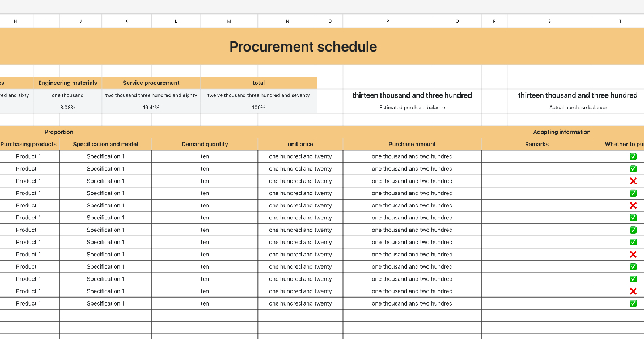
Task: Click 'two thousand three hundred and eighty' cell
Action: tap(151, 95)
